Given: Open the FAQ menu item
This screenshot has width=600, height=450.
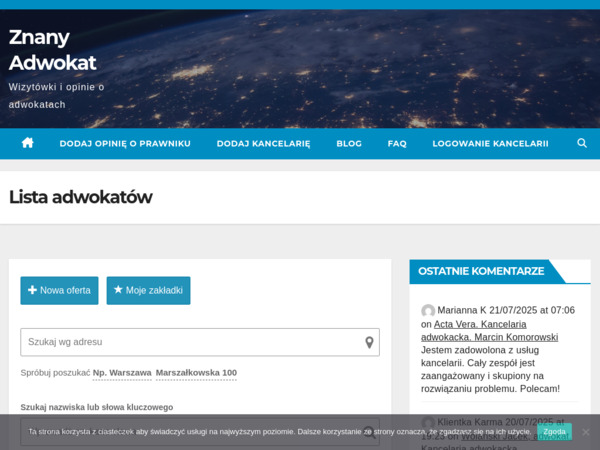Looking at the screenshot, I should click(397, 143).
